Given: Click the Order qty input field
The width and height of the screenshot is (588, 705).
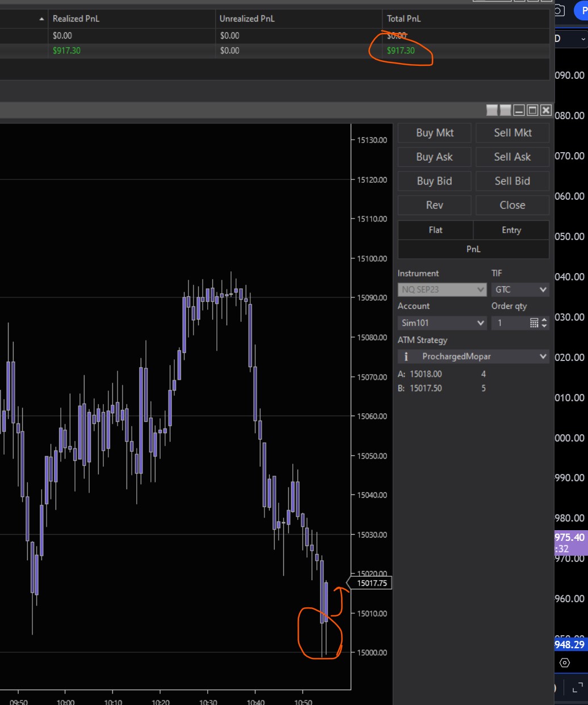Looking at the screenshot, I should (x=510, y=323).
